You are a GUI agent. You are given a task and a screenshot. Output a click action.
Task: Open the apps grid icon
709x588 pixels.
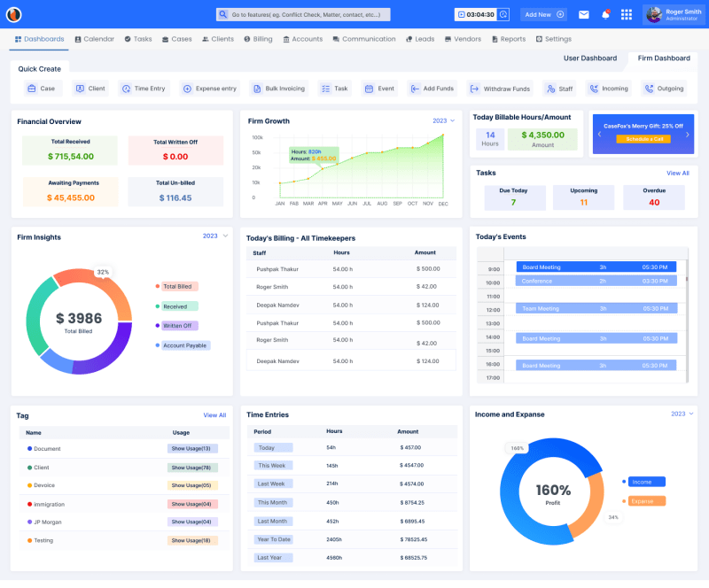627,14
